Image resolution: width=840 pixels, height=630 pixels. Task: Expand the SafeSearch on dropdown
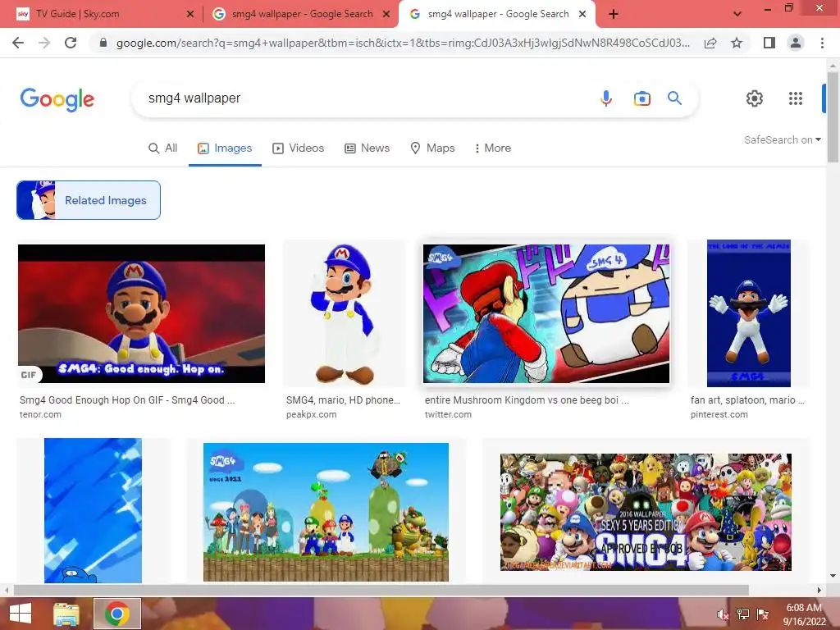click(x=782, y=139)
